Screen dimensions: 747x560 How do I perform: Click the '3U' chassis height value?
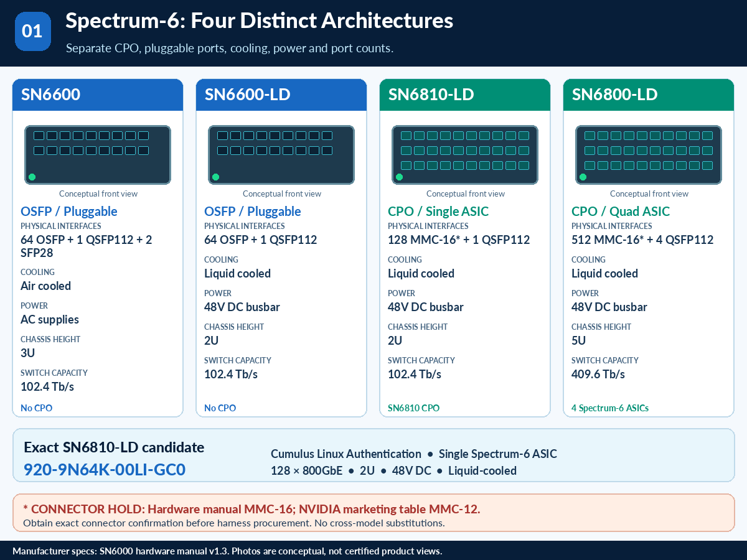(x=28, y=353)
